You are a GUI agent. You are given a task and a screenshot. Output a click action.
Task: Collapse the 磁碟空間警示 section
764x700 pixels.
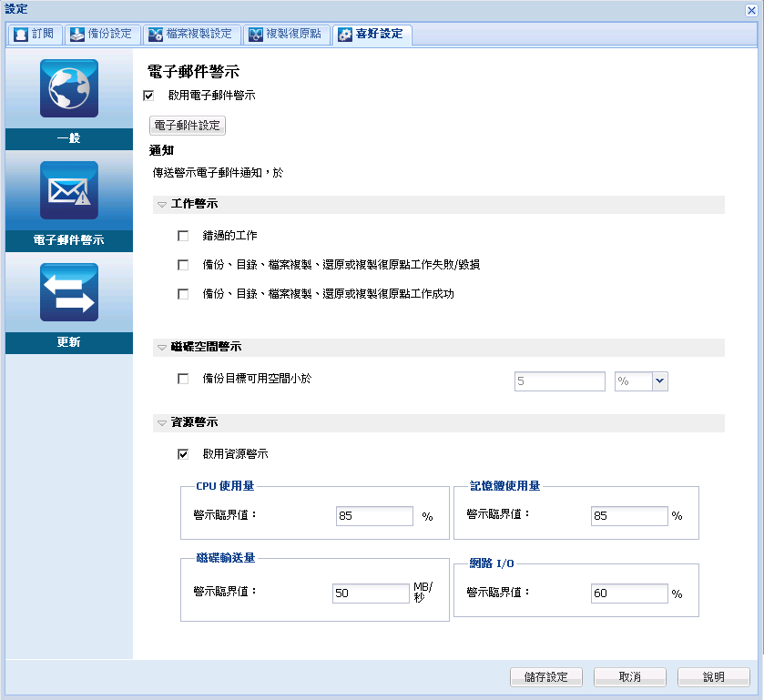162,348
